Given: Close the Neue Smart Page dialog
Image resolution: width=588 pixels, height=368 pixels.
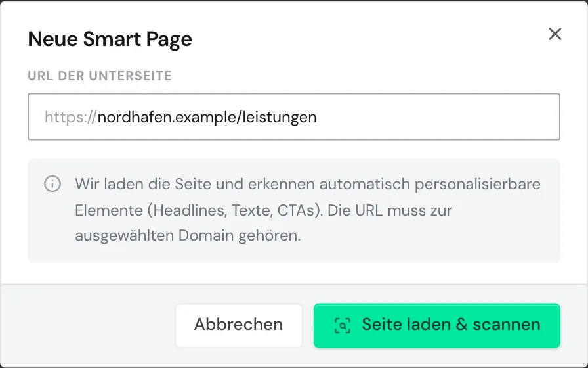Looking at the screenshot, I should (x=555, y=34).
